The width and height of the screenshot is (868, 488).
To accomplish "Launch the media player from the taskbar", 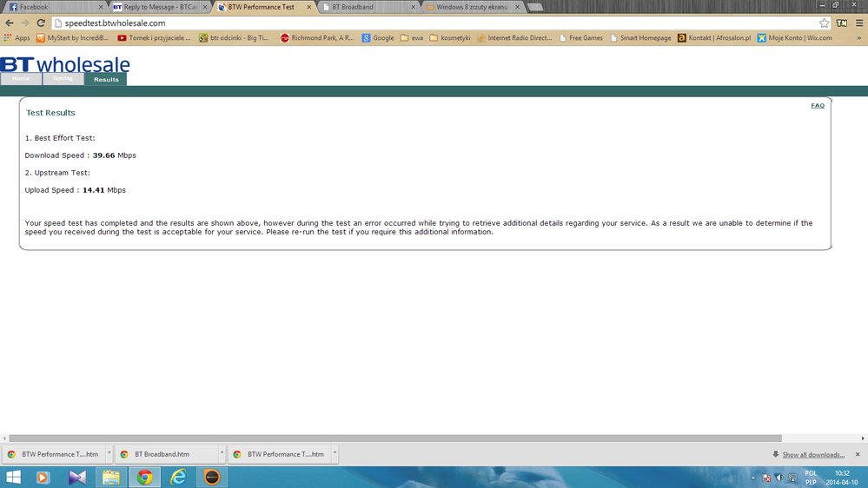I will [x=43, y=477].
